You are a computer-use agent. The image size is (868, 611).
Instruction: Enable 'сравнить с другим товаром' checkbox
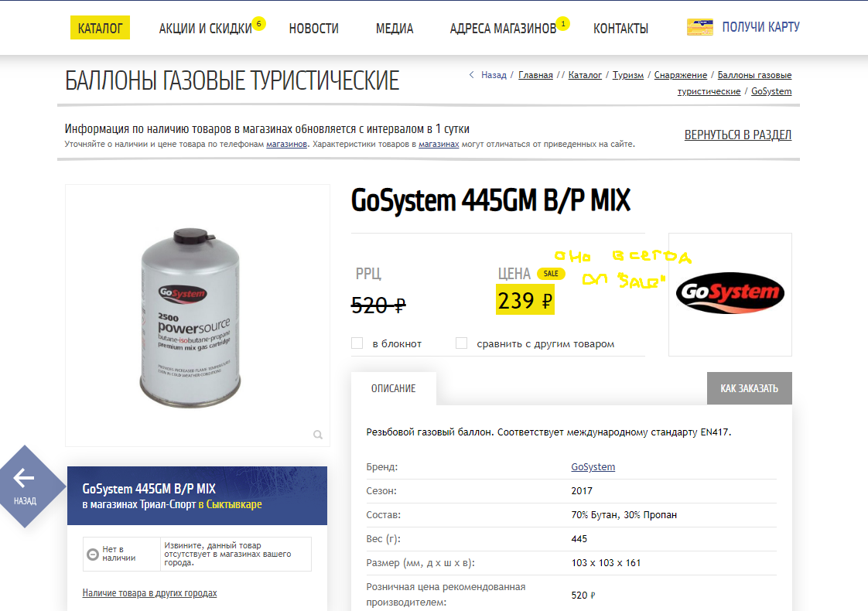[x=461, y=343]
